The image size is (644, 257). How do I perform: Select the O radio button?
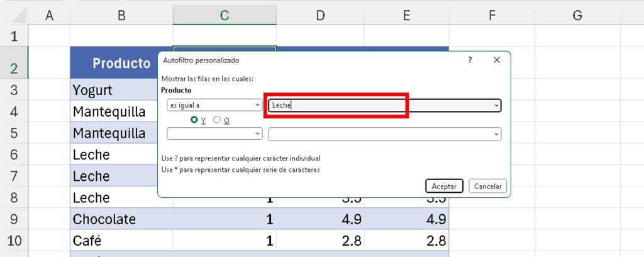pos(218,120)
